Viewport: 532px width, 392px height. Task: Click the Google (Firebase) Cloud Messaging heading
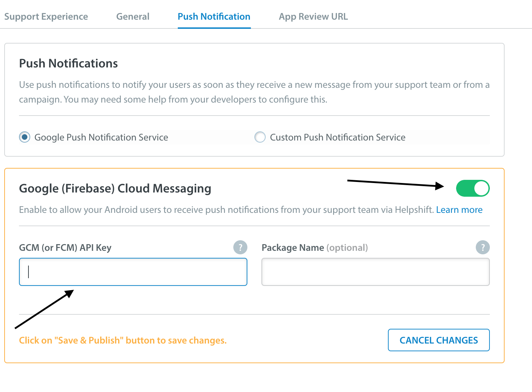(x=115, y=189)
